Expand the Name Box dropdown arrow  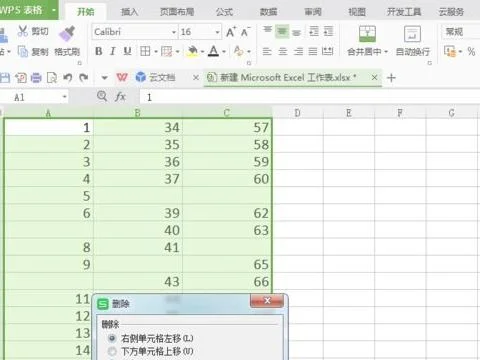[64, 97]
